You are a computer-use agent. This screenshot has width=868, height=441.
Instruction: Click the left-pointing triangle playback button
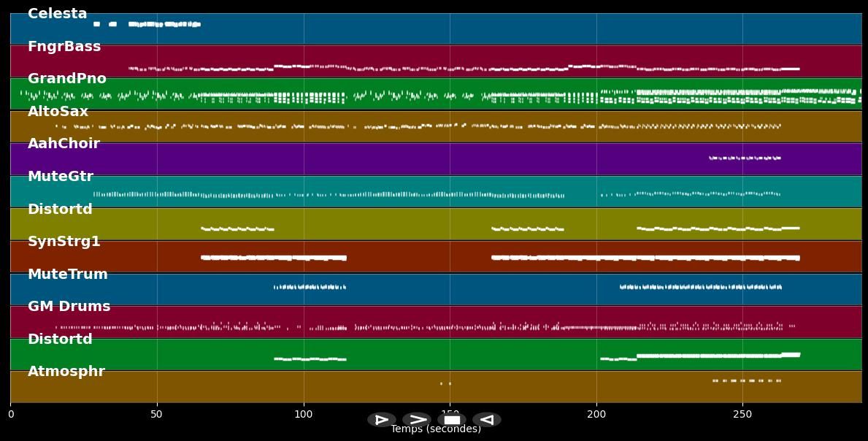(x=487, y=420)
